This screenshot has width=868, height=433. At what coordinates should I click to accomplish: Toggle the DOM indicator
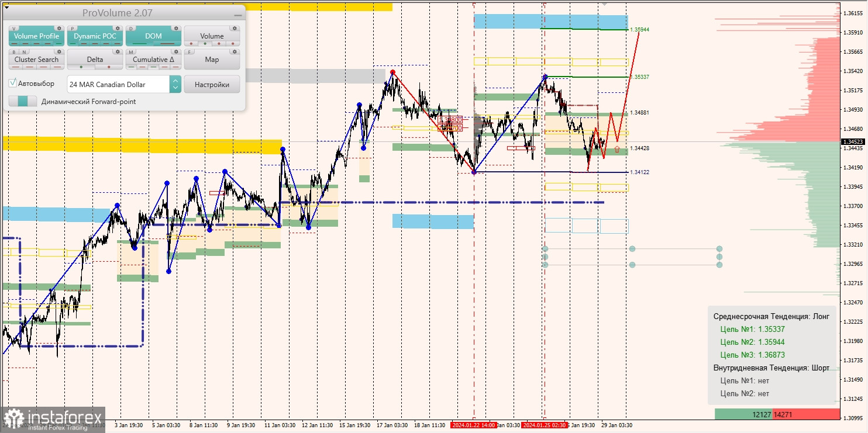click(x=153, y=36)
